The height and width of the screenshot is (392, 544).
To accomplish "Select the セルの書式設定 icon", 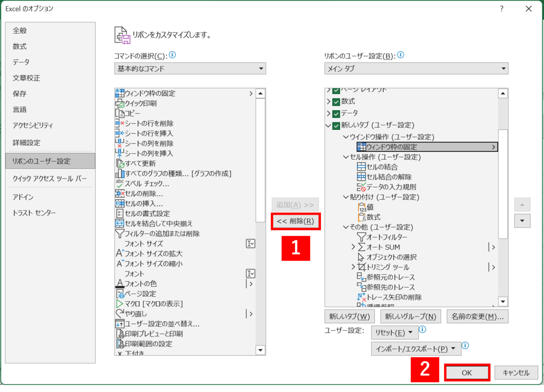I will tap(120, 214).
